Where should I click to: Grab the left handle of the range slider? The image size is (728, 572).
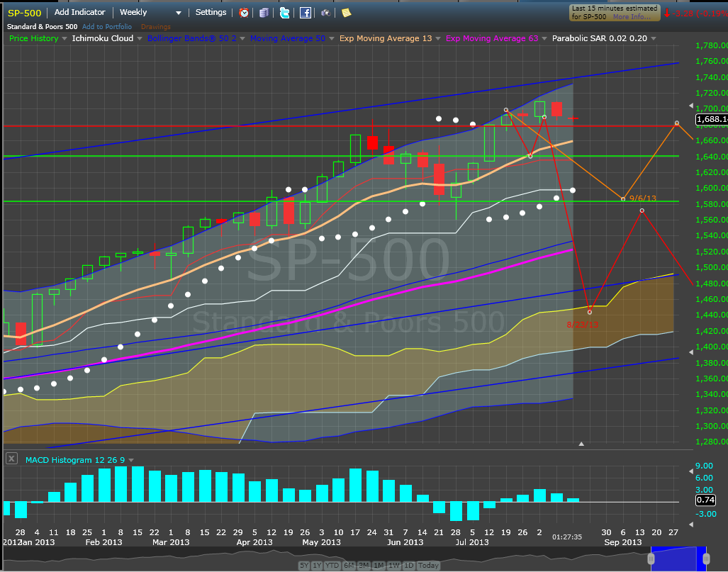point(651,558)
